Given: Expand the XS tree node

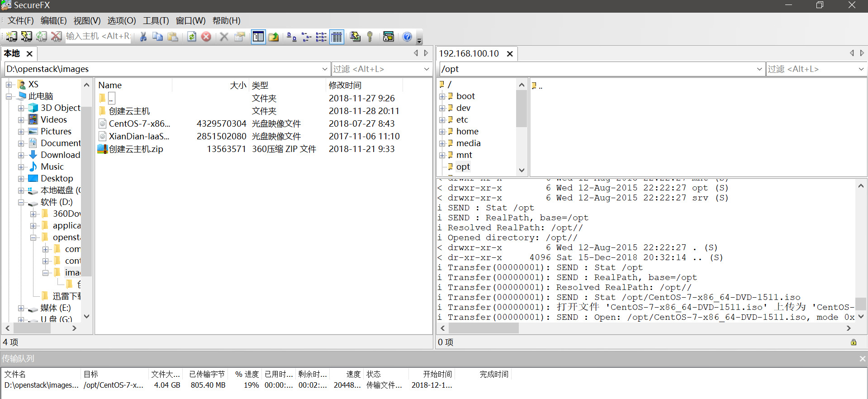Looking at the screenshot, I should pyautogui.click(x=9, y=85).
